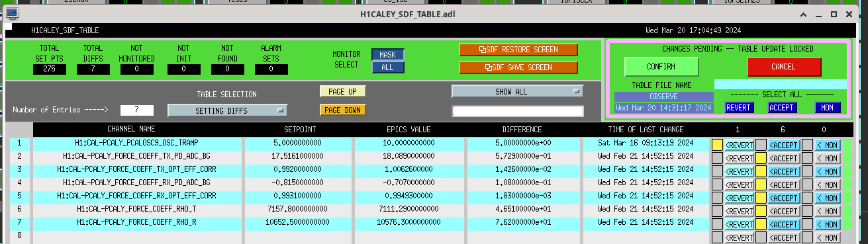Screen dimensions: 868x244
Task: Click Select All ACCEPT button
Action: pyautogui.click(x=783, y=107)
